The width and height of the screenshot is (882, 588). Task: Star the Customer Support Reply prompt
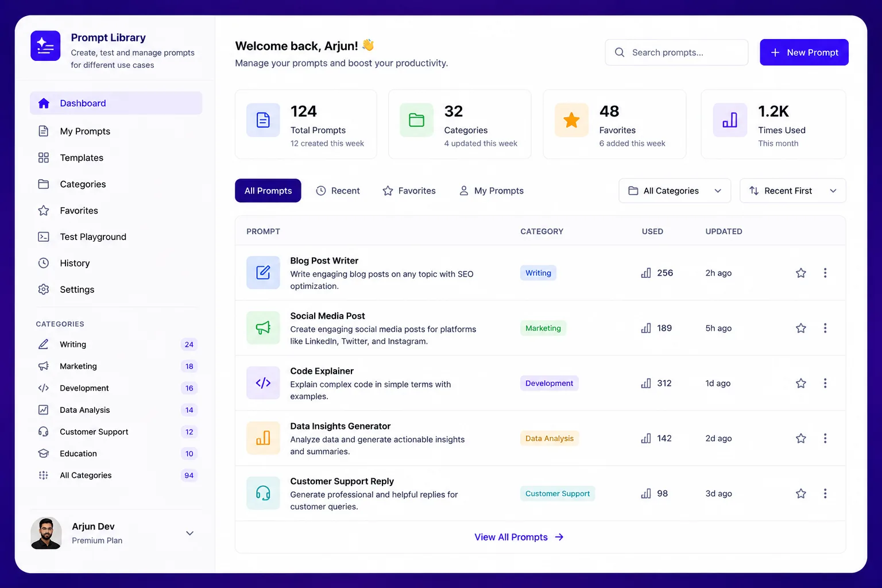coord(801,493)
